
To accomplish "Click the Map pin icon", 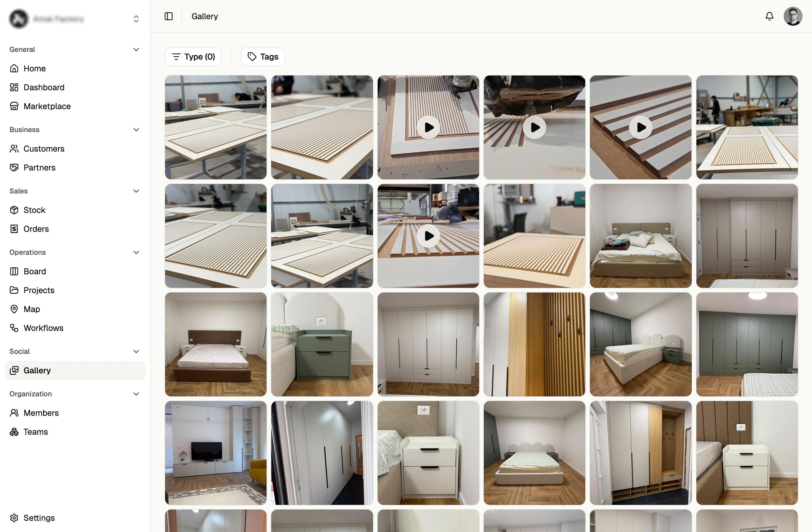I will tap(14, 309).
